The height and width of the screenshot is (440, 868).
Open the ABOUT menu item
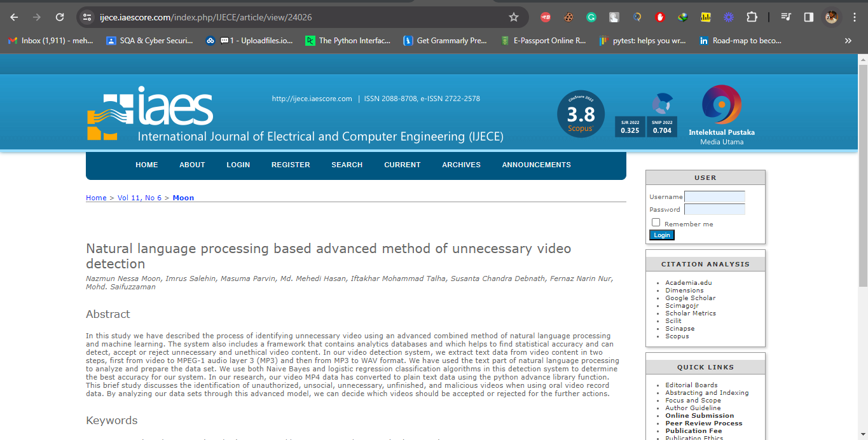[x=192, y=165]
